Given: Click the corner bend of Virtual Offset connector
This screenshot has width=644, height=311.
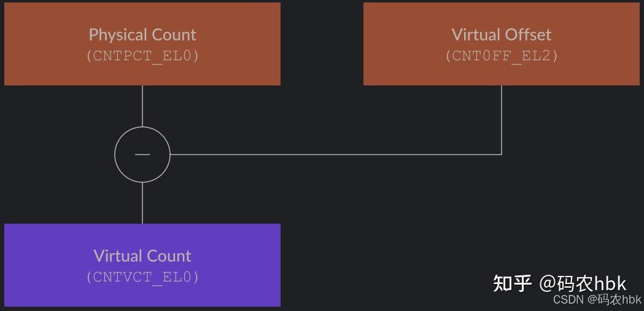Looking at the screenshot, I should [x=502, y=154].
